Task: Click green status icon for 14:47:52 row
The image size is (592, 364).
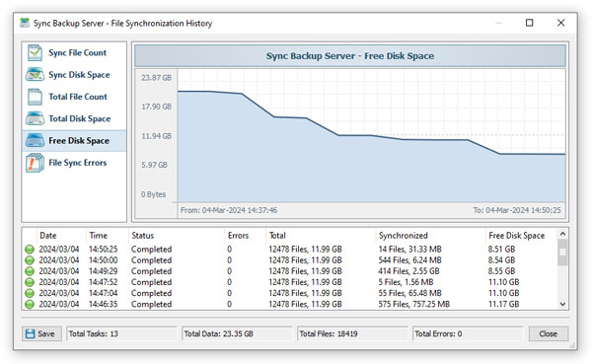Action: click(x=30, y=282)
